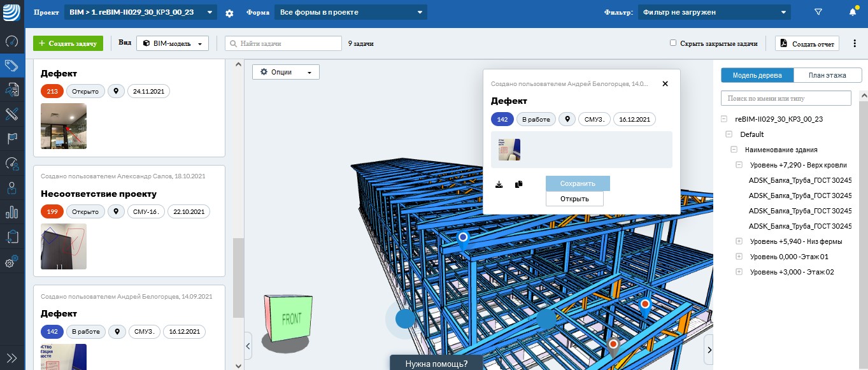The width and height of the screenshot is (868, 370).
Task: Open the bar chart analytics sidebar icon
Action: pos(11,212)
